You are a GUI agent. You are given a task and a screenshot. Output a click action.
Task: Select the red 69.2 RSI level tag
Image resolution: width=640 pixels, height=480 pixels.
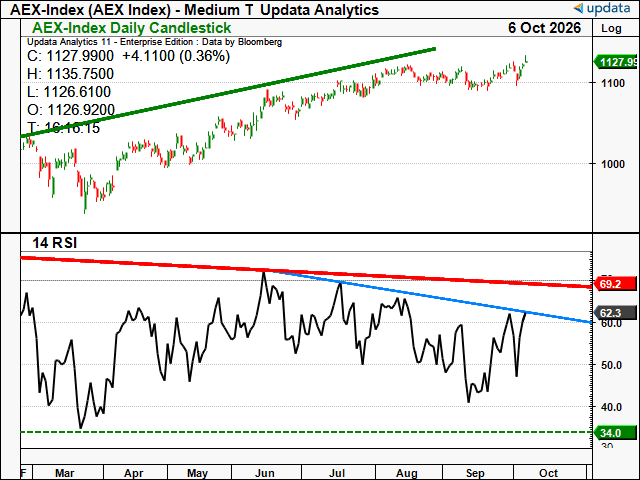click(x=616, y=284)
